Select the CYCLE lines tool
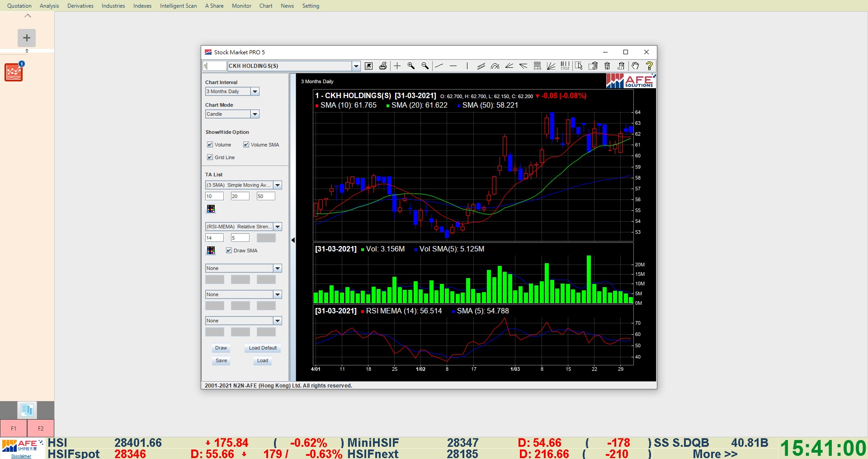Image resolution: width=868 pixels, height=459 pixels. [x=565, y=66]
